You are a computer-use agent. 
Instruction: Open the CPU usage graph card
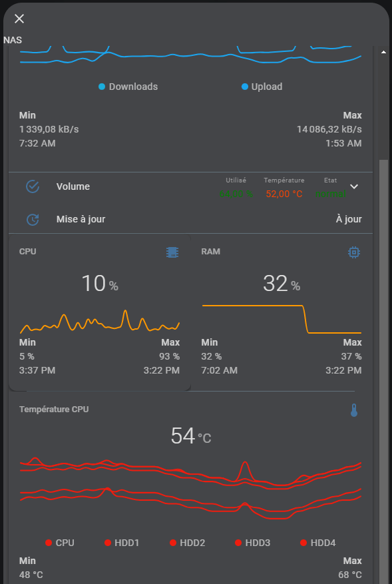(100, 312)
